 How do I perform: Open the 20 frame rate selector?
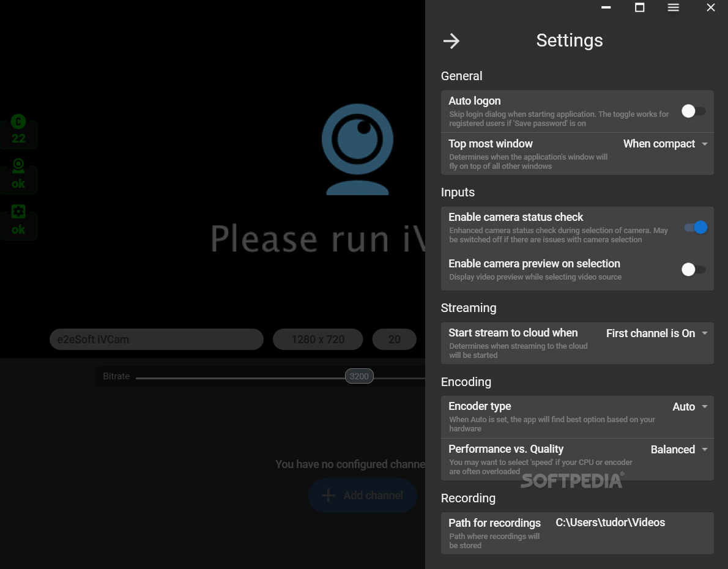pos(394,339)
